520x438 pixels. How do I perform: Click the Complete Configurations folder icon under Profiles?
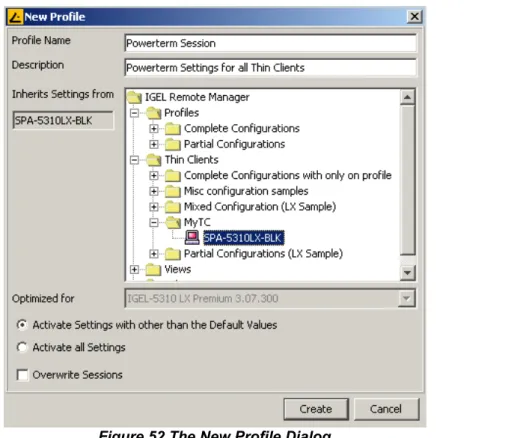[173, 129]
